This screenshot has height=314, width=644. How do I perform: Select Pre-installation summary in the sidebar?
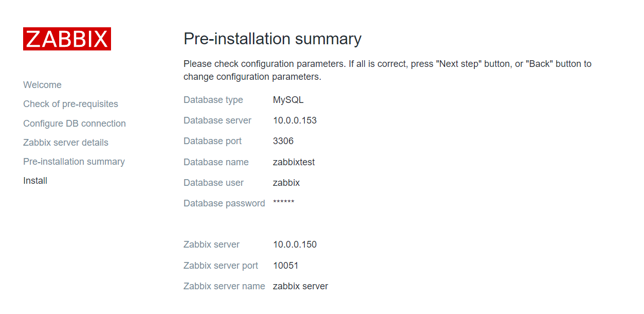pyautogui.click(x=74, y=162)
